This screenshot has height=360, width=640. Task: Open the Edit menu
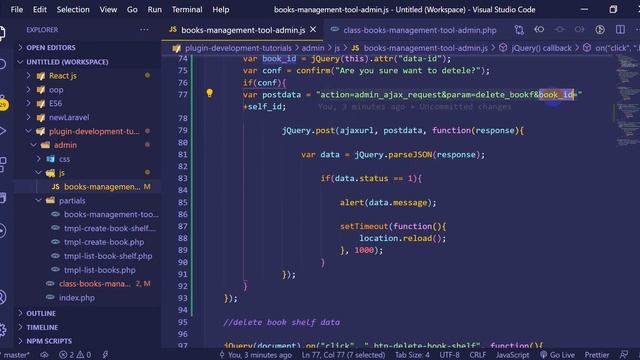click(x=40, y=9)
